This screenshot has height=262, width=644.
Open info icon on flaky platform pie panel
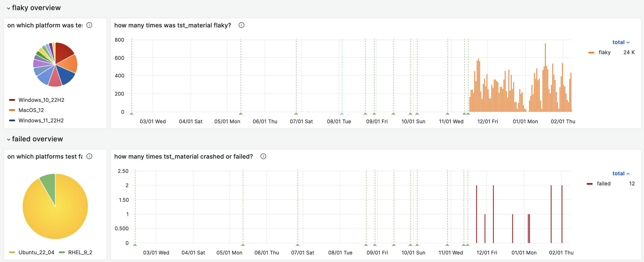(89, 25)
